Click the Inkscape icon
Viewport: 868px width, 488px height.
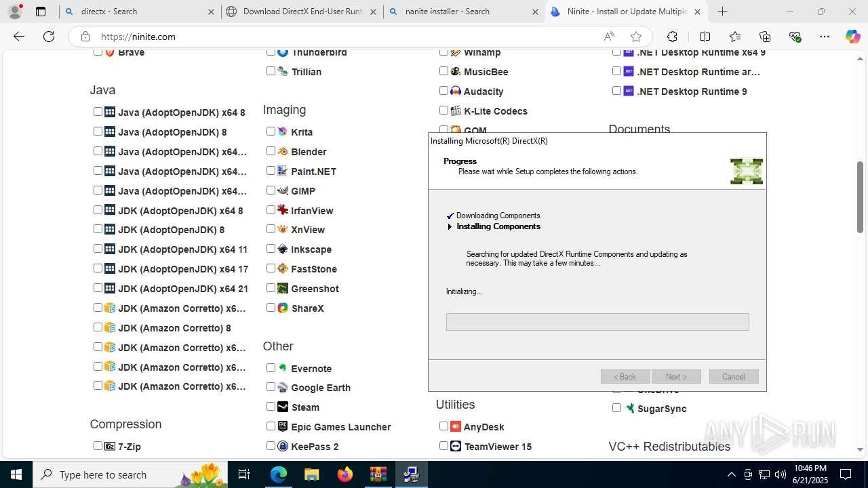pyautogui.click(x=283, y=249)
